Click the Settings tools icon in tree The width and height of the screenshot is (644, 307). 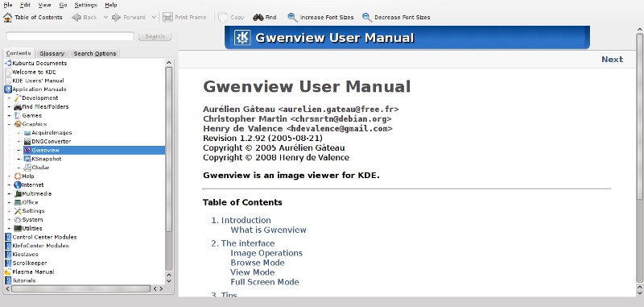17,211
